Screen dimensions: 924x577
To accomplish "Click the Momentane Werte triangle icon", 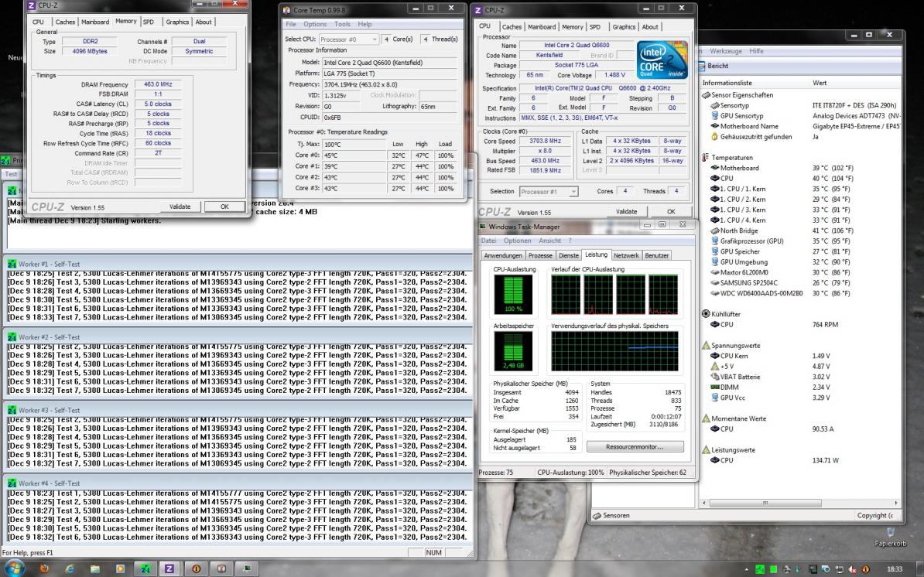I will click(706, 418).
